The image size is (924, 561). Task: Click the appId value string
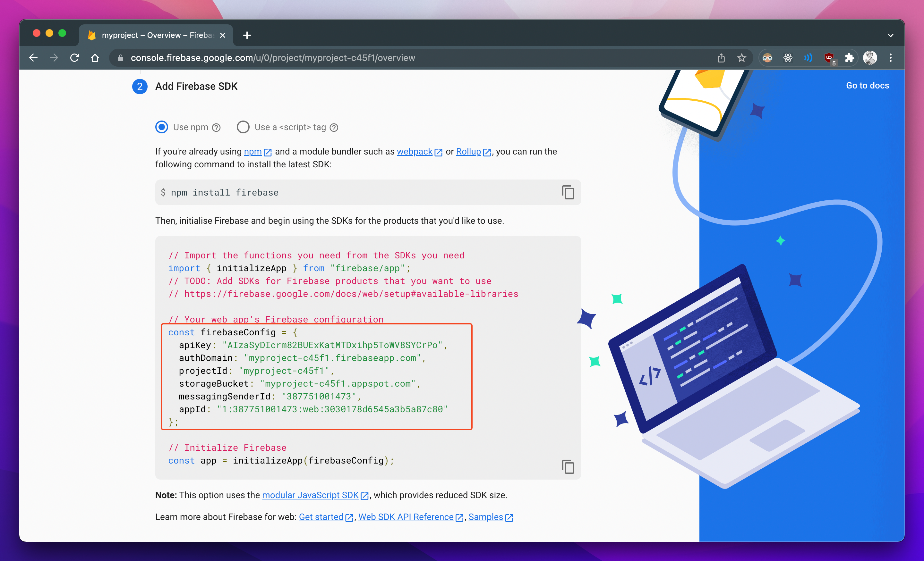(x=332, y=409)
